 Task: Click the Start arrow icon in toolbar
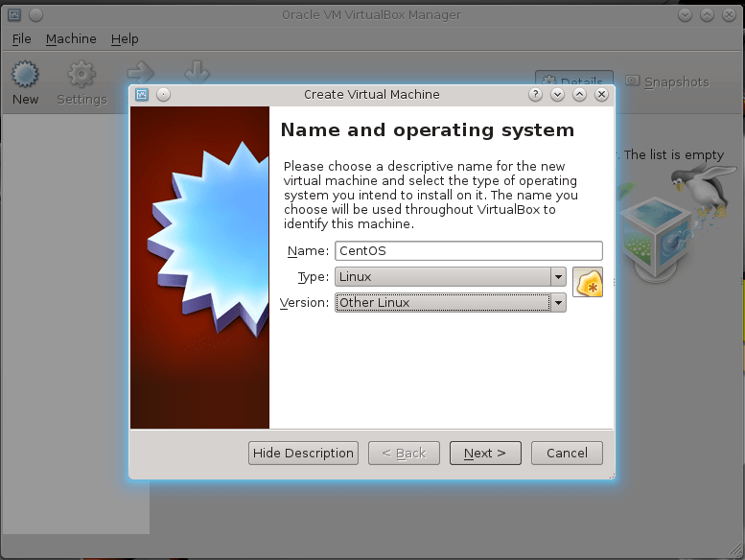pyautogui.click(x=141, y=73)
